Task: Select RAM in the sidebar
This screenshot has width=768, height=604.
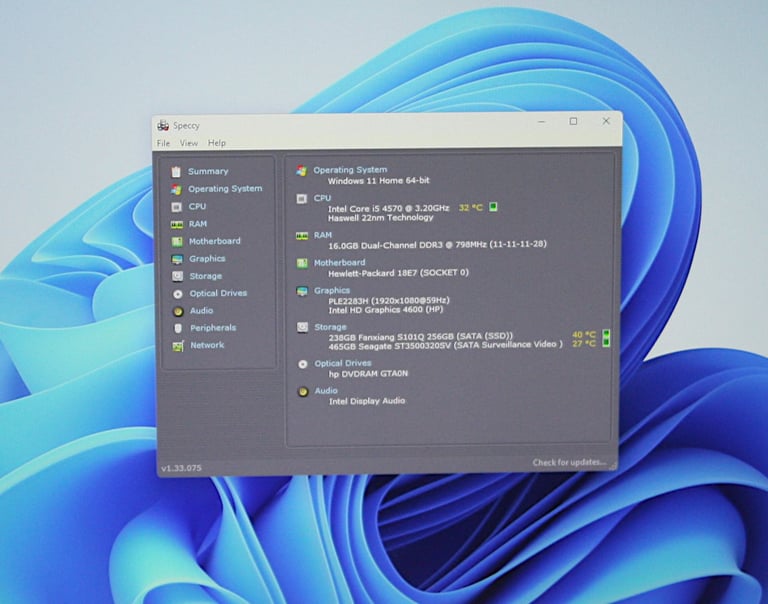Action: click(198, 224)
